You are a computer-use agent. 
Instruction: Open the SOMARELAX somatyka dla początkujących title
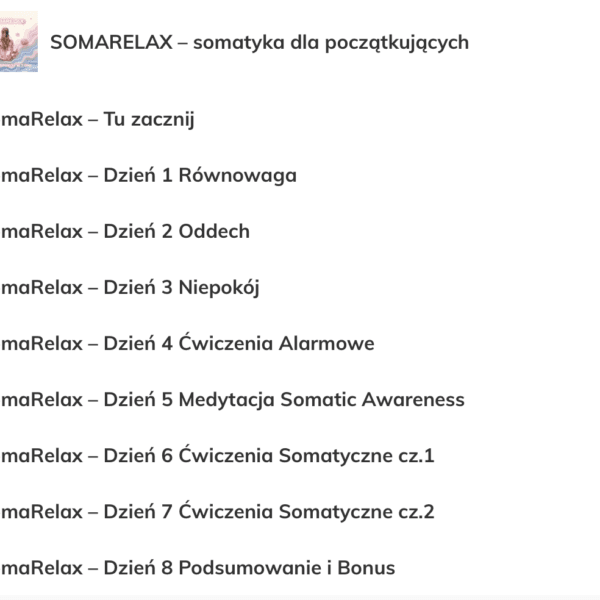tap(259, 42)
